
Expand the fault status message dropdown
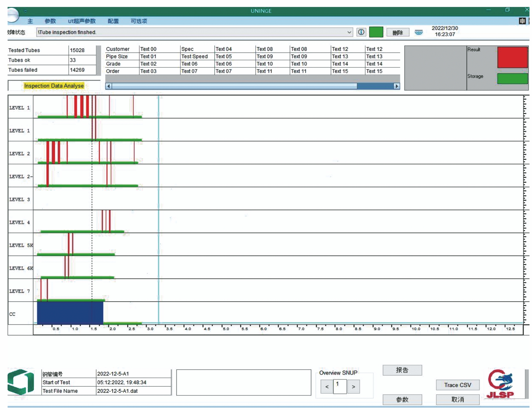(349, 32)
